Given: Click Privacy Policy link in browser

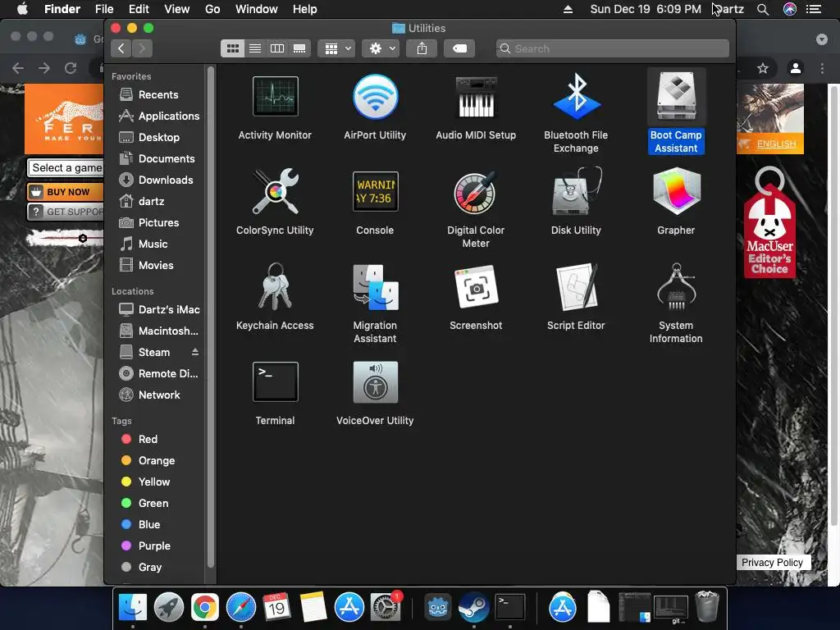Looking at the screenshot, I should tap(772, 563).
